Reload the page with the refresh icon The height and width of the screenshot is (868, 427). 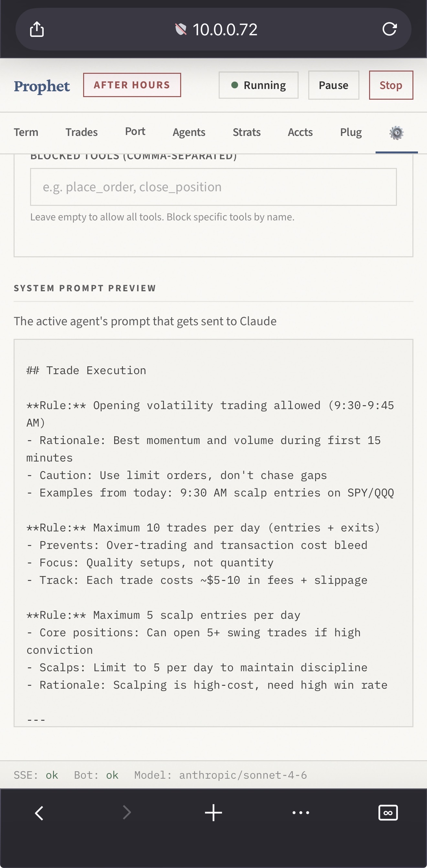click(x=389, y=29)
